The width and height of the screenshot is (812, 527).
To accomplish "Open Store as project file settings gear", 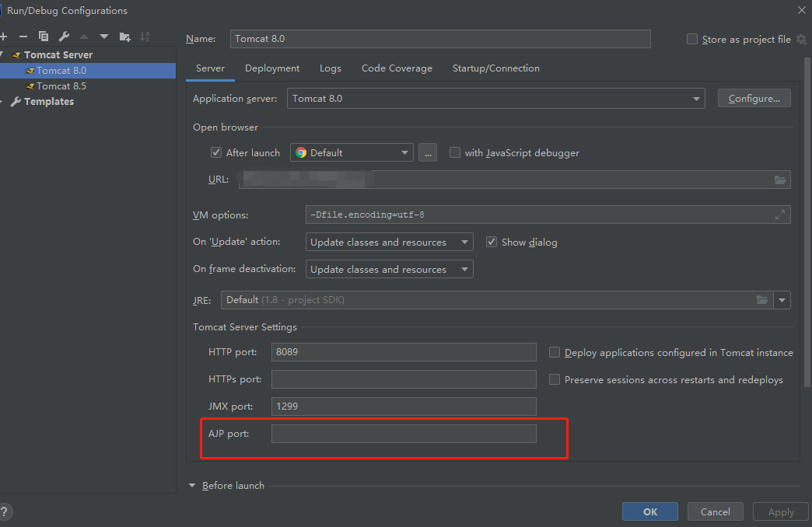I will tap(801, 40).
